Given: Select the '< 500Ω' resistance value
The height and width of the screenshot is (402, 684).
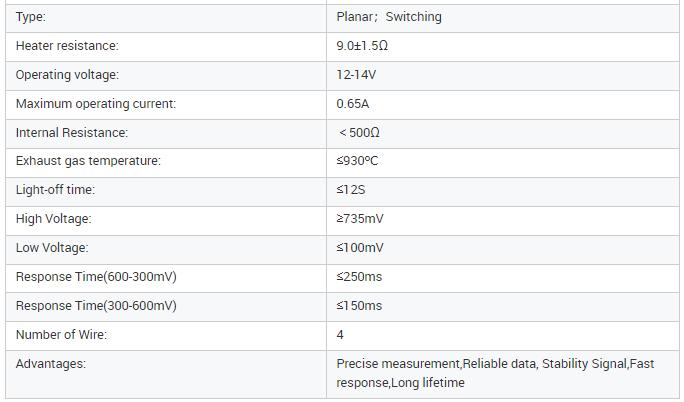Looking at the screenshot, I should click(359, 133).
